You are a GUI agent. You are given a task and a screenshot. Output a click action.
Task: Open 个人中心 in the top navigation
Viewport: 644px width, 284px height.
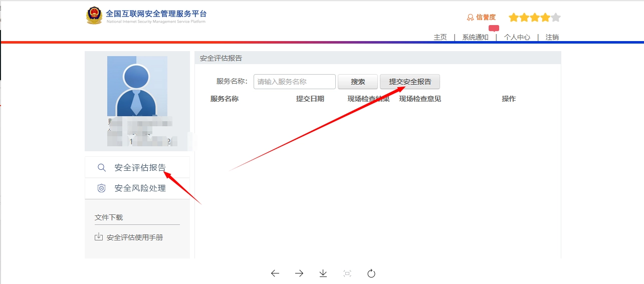(517, 37)
